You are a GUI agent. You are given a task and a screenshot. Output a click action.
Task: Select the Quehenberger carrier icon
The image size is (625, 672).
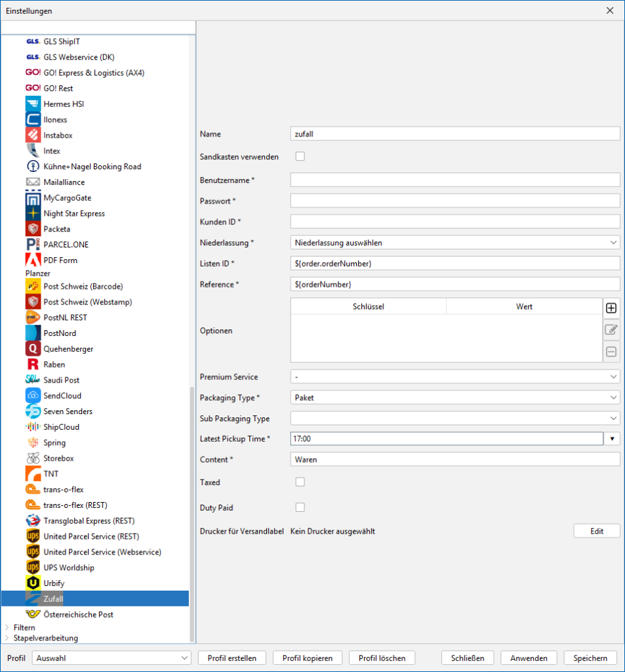tap(33, 349)
